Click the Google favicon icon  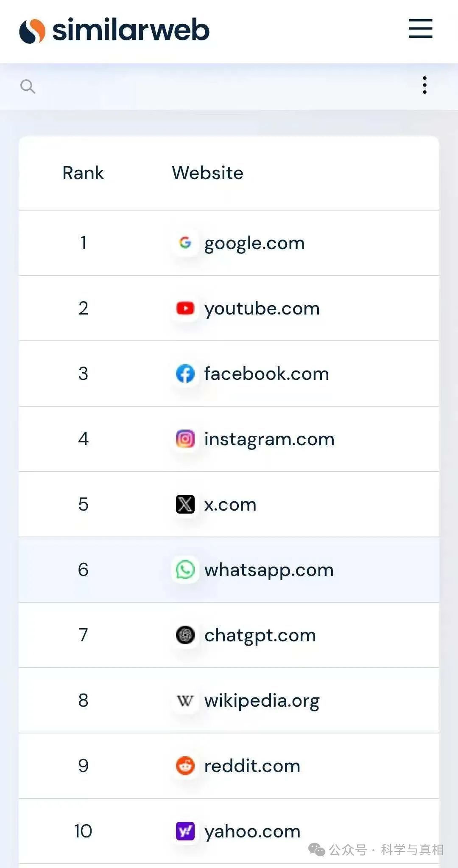click(185, 243)
